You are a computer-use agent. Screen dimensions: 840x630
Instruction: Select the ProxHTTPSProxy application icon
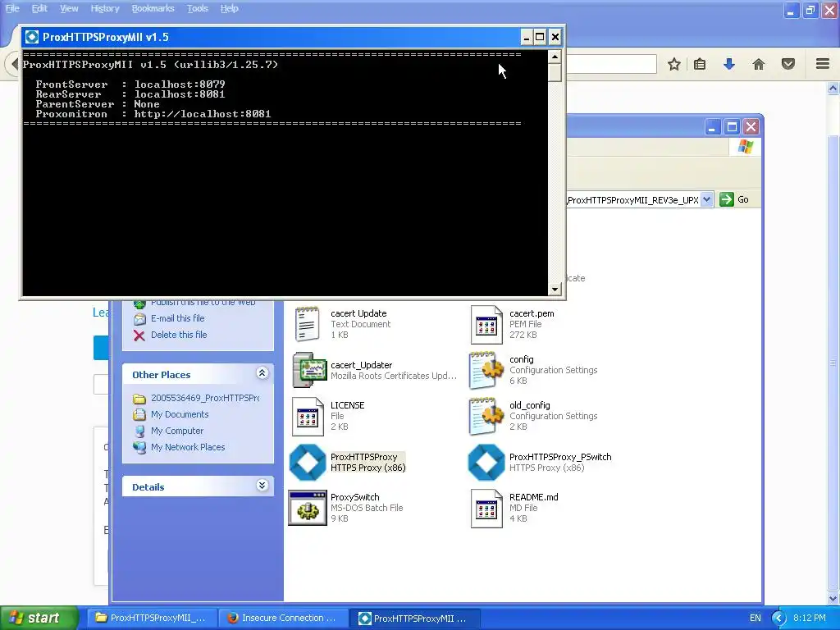tap(308, 463)
